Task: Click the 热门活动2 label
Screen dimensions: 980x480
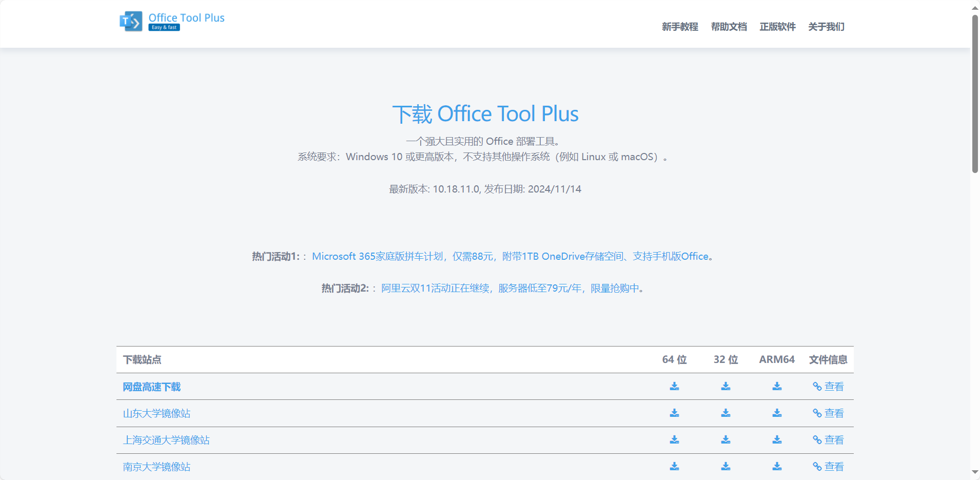Action: tap(345, 288)
